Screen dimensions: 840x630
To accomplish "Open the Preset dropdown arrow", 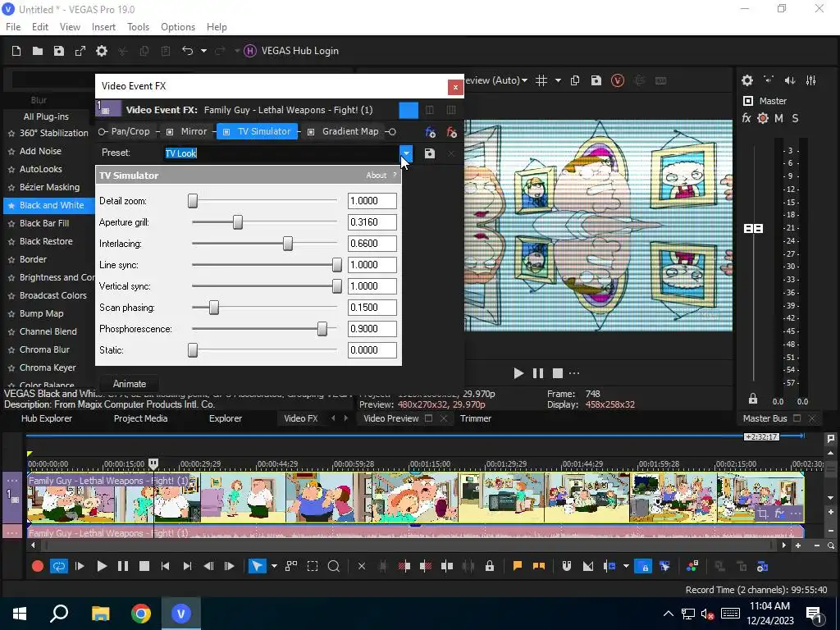I will click(406, 153).
